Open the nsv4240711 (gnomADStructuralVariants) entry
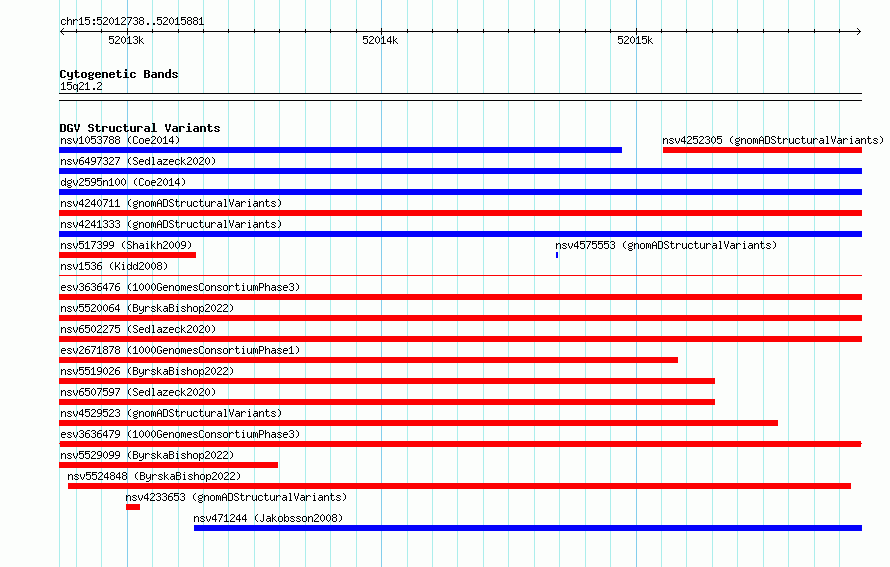This screenshot has width=890, height=567. tap(171, 203)
